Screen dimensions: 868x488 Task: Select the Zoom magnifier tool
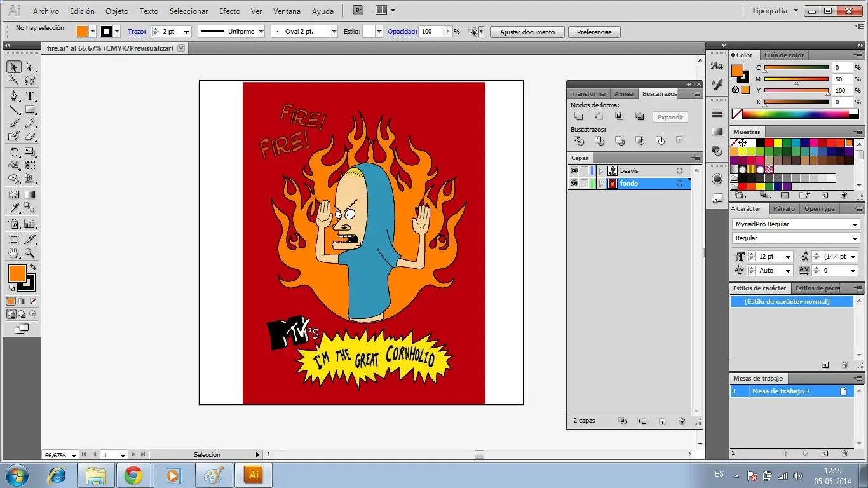tap(30, 253)
